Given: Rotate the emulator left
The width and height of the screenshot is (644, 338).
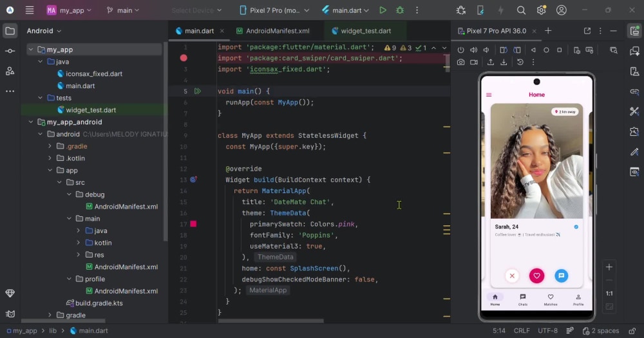Looking at the screenshot, I should tap(504, 50).
